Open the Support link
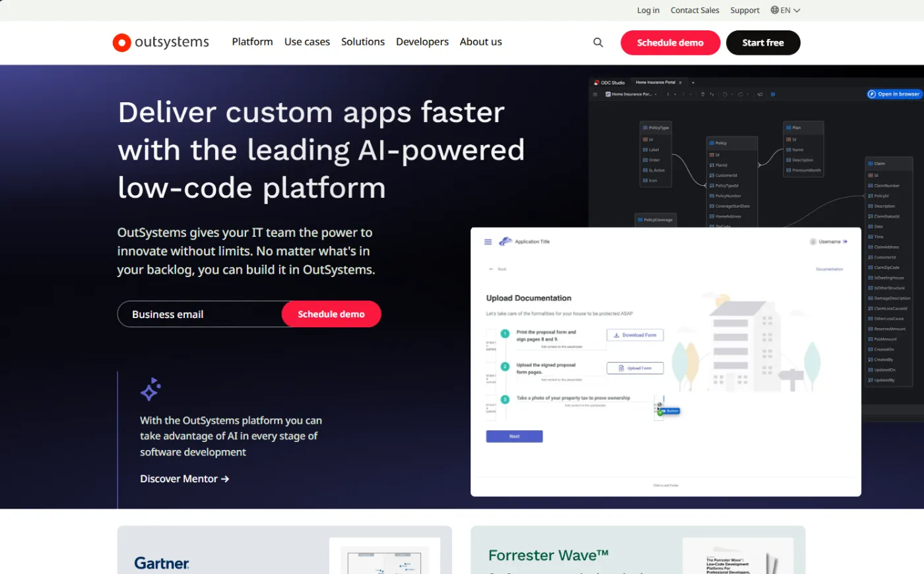This screenshot has height=574, width=924. (x=745, y=10)
